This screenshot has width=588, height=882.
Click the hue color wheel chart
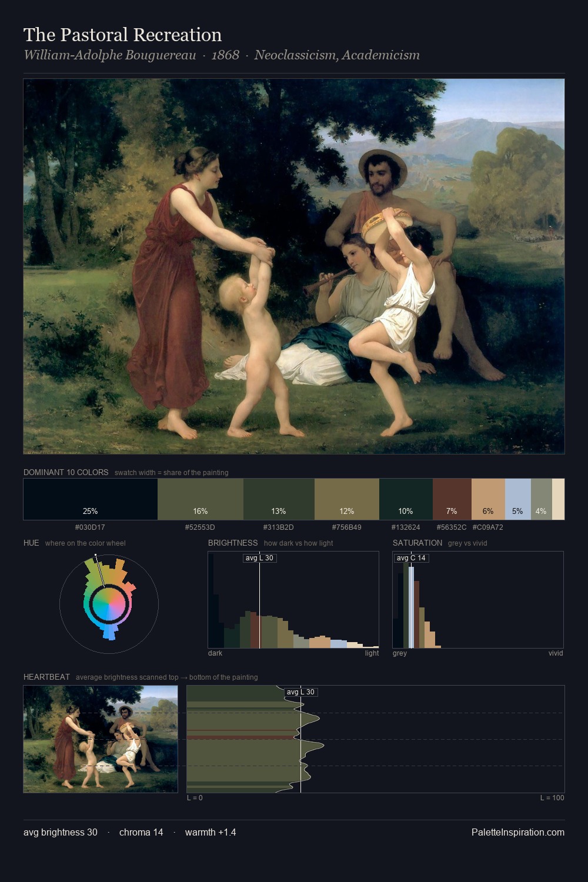click(109, 603)
